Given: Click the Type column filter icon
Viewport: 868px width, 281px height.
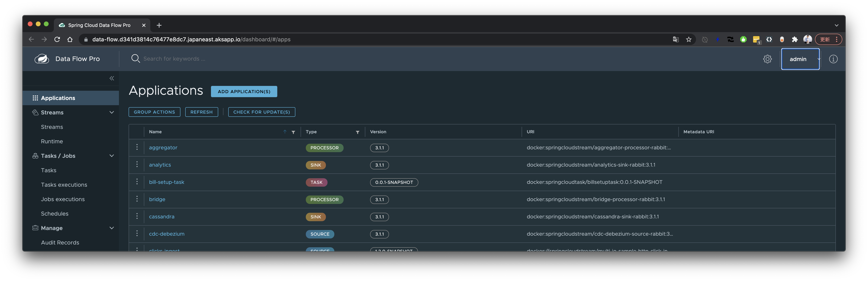Looking at the screenshot, I should (x=357, y=132).
